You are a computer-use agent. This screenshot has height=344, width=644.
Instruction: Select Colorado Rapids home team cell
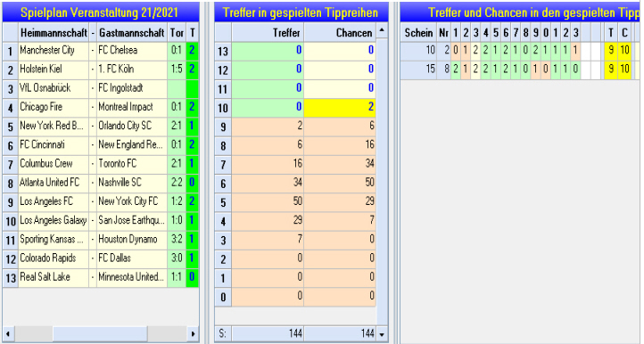(x=54, y=258)
